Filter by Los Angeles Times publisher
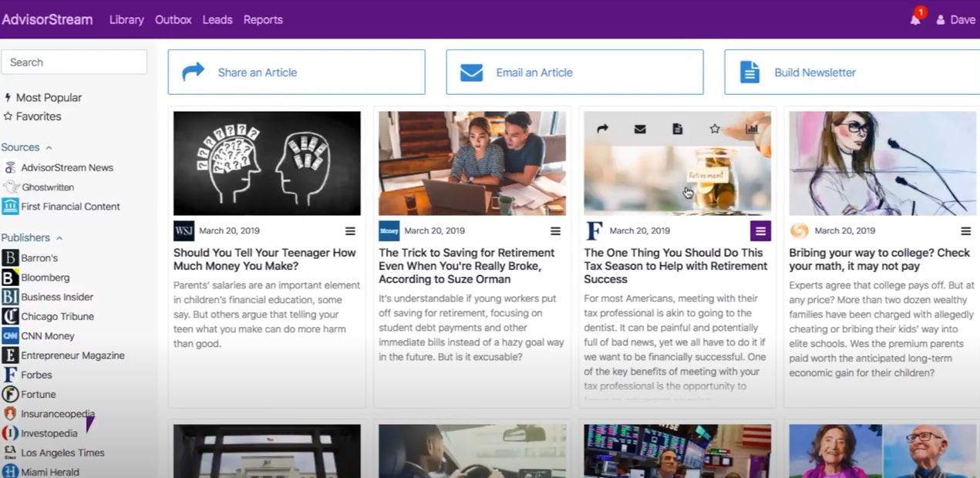The width and height of the screenshot is (980, 478). (x=62, y=453)
